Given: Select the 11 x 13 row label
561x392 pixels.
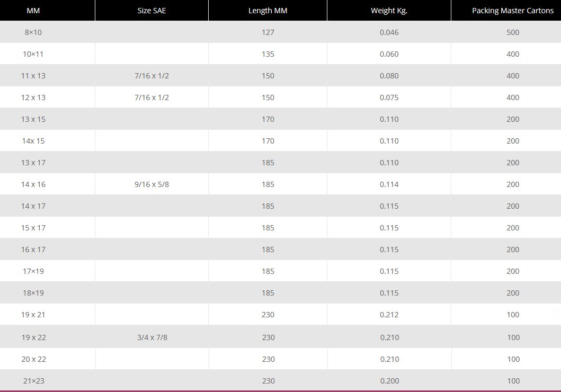Looking at the screenshot, I should point(33,76).
